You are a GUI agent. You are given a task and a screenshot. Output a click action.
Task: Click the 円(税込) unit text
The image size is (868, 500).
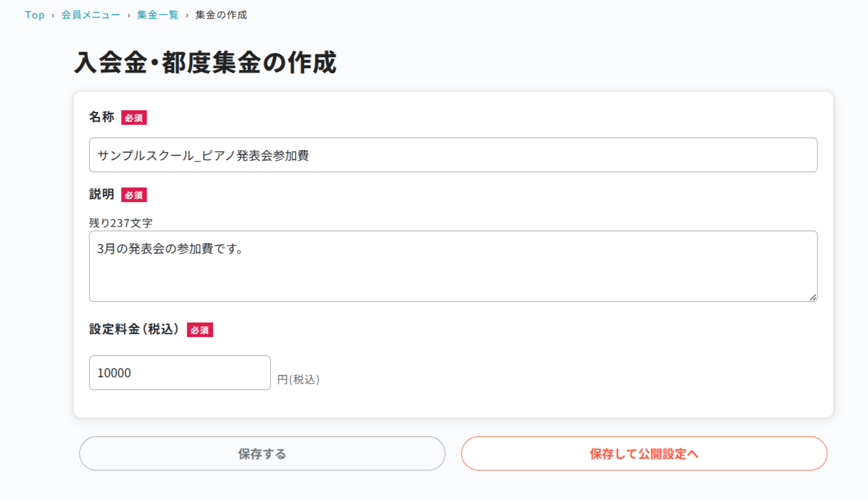point(298,380)
